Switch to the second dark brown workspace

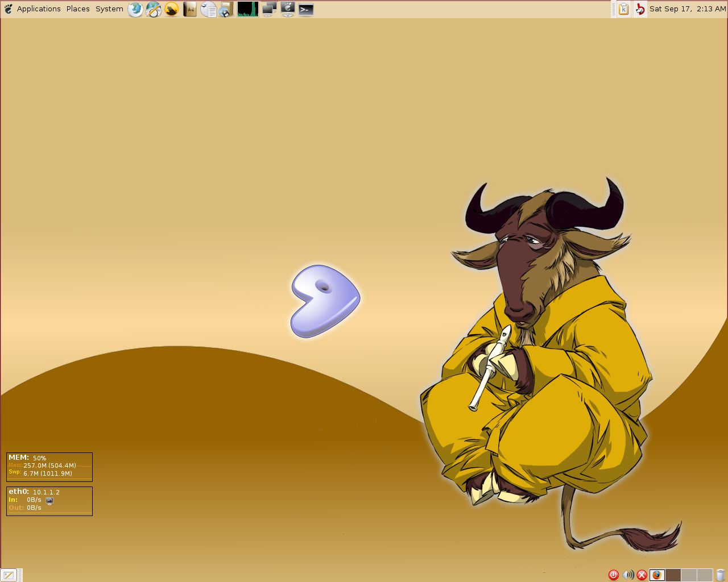(x=673, y=575)
